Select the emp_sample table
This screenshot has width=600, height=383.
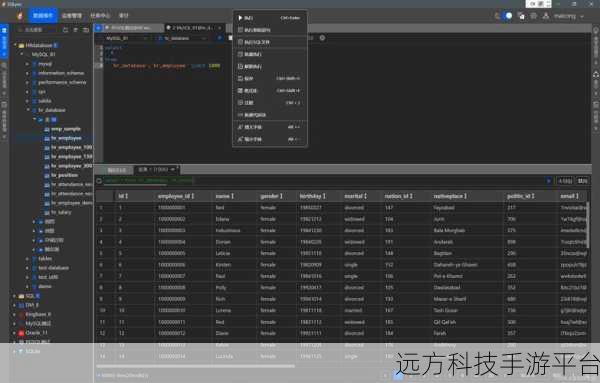(65, 129)
